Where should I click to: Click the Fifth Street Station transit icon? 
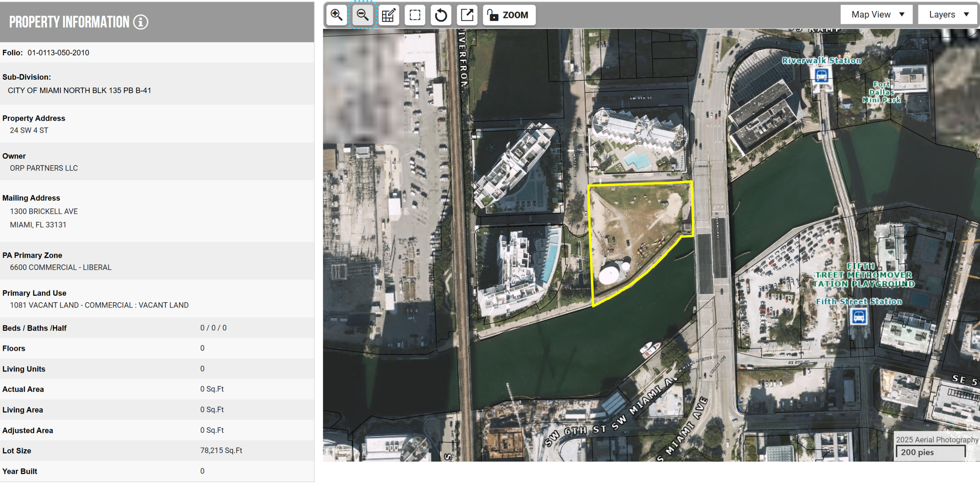[859, 317]
